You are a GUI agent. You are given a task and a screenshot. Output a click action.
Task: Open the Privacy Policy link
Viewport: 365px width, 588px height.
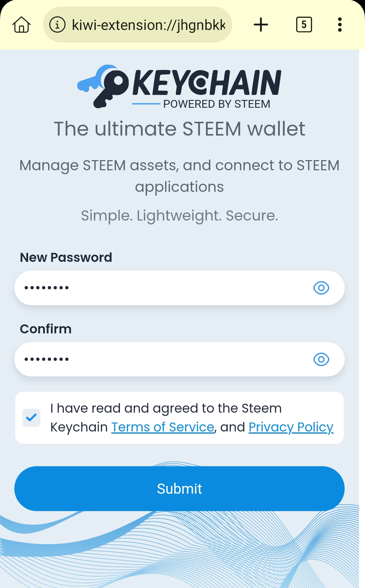[291, 427]
